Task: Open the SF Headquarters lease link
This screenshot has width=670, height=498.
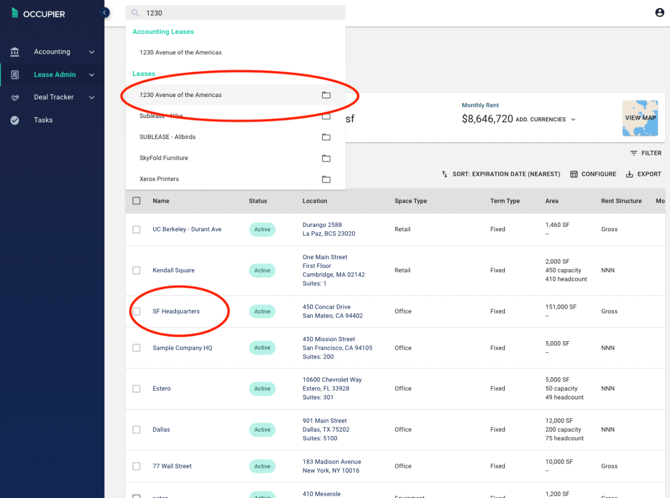Action: tap(176, 311)
